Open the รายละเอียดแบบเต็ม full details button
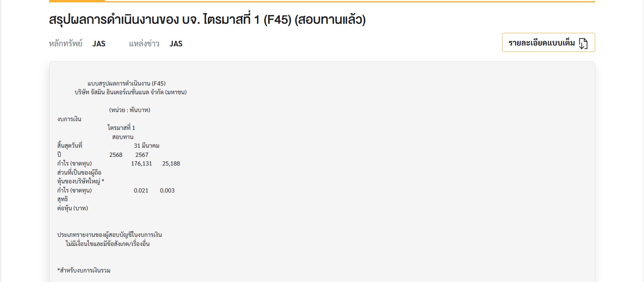 tap(548, 42)
